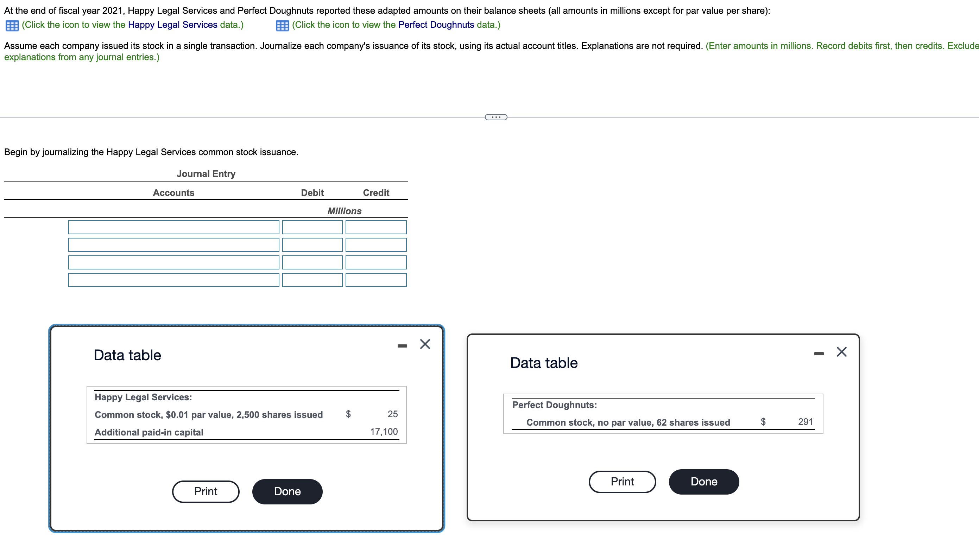The width and height of the screenshot is (979, 560).
Task: Minimize the Perfect Doughnuts data table
Action: pos(819,354)
